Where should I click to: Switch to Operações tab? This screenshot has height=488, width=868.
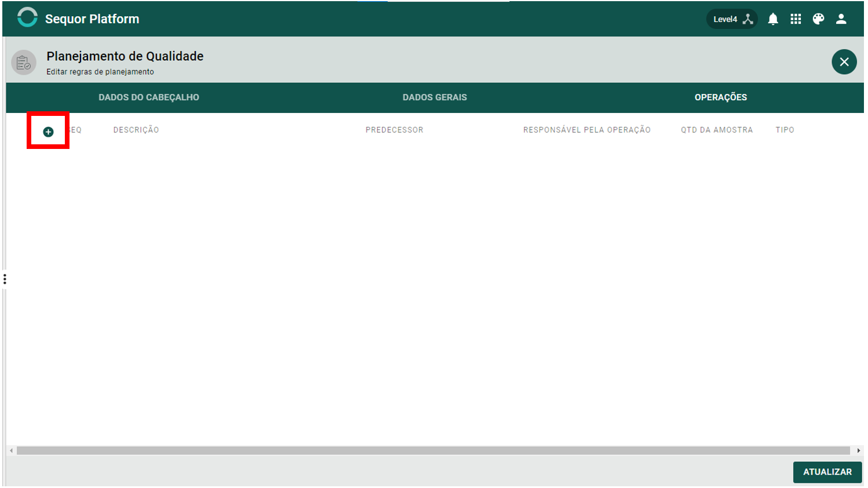pos(721,97)
